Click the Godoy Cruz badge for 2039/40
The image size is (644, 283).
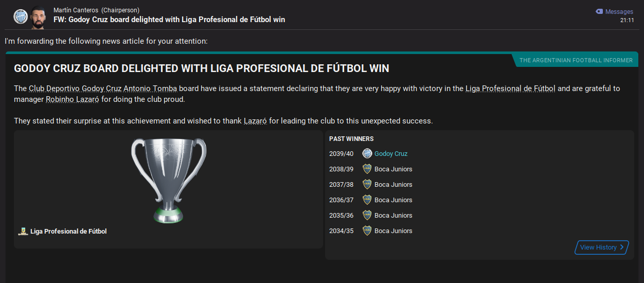point(367,153)
